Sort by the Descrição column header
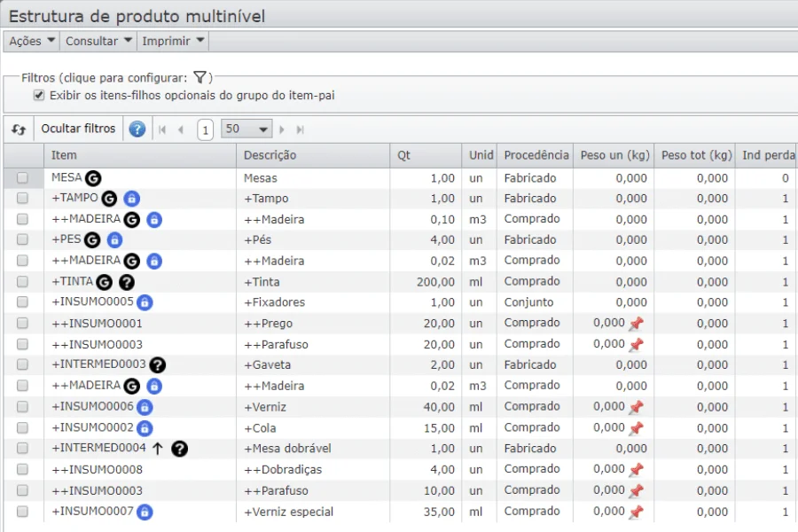The image size is (798, 532). (x=313, y=155)
